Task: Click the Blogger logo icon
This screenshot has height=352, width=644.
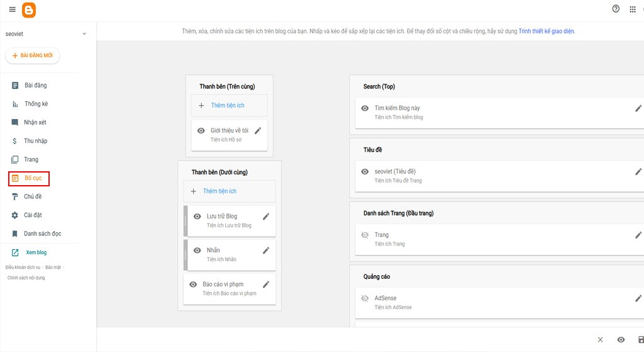Action: tap(29, 10)
